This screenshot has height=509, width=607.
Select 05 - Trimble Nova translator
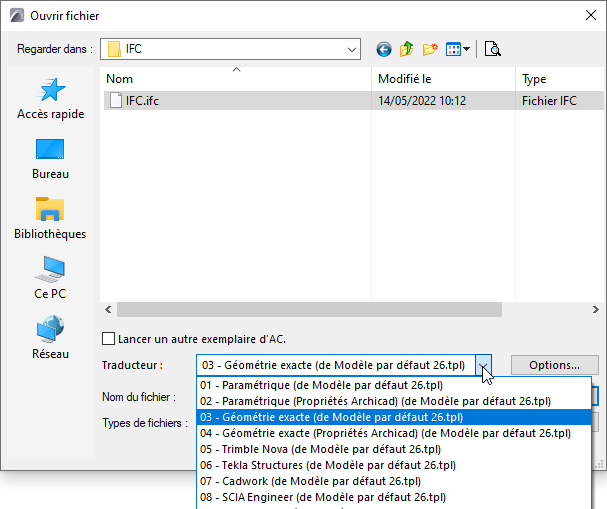click(x=394, y=449)
